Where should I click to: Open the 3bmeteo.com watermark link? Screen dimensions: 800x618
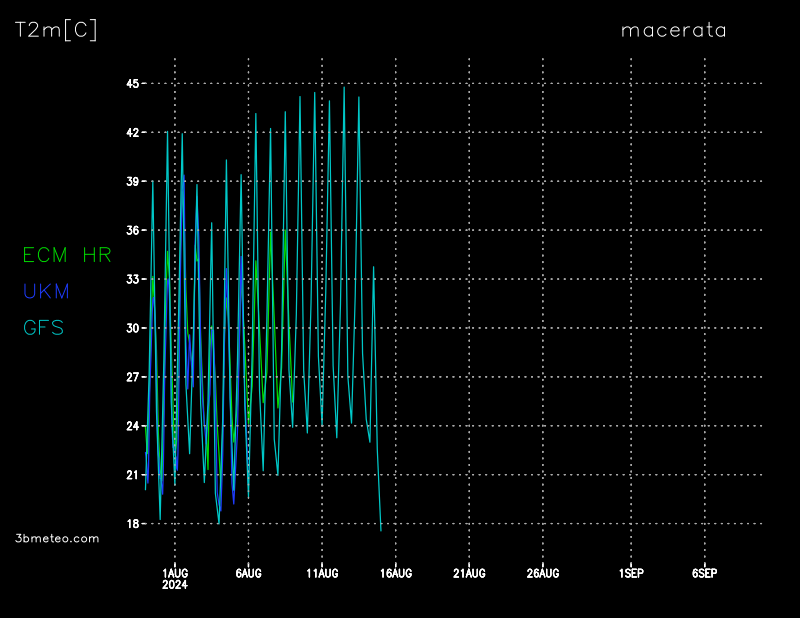click(57, 538)
